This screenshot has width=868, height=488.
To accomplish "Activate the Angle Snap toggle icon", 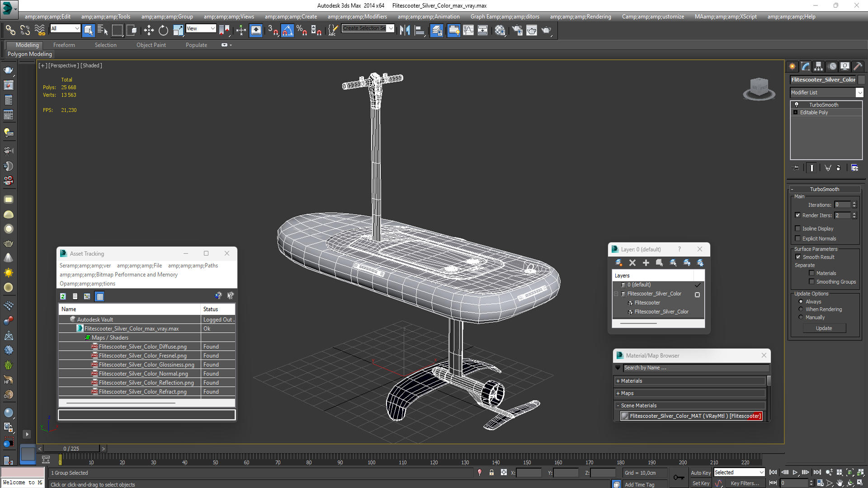I will click(288, 30).
